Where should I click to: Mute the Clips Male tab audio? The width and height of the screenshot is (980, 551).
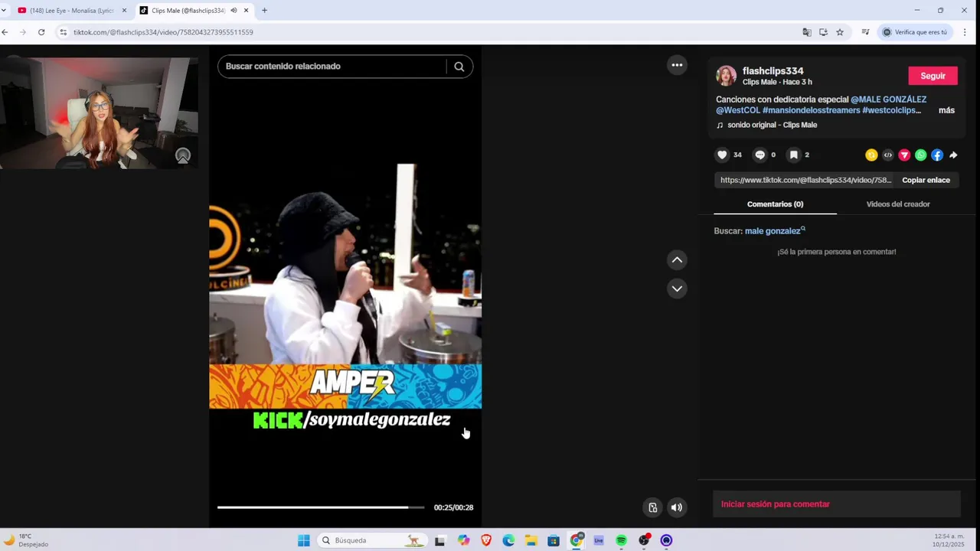(x=234, y=11)
